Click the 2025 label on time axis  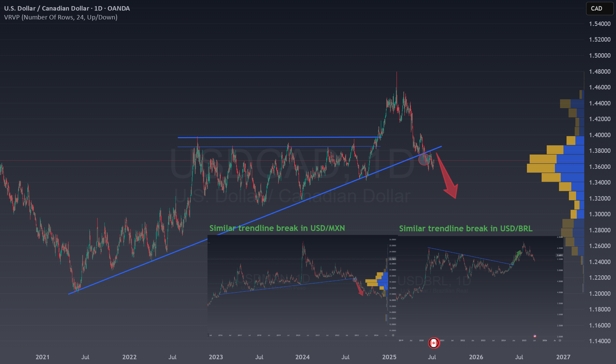click(389, 357)
